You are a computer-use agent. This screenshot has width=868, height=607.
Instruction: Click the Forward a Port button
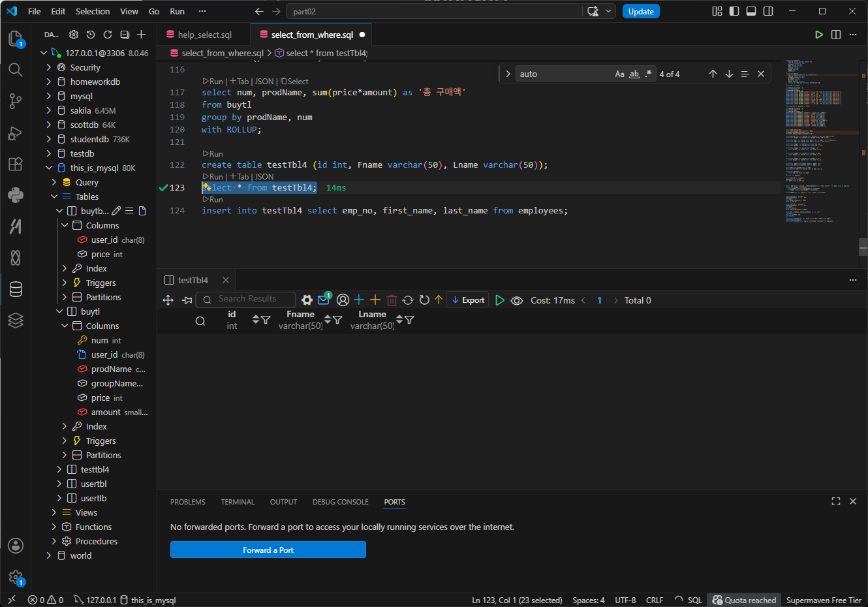[268, 550]
